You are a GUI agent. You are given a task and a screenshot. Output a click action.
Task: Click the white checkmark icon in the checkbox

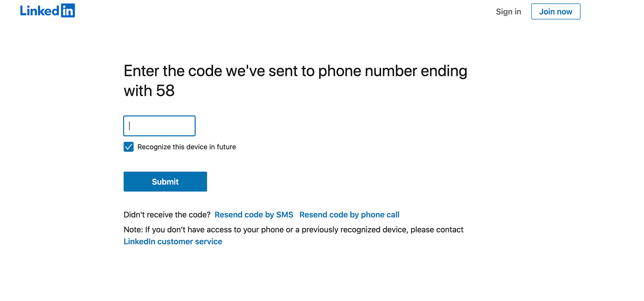(x=128, y=147)
